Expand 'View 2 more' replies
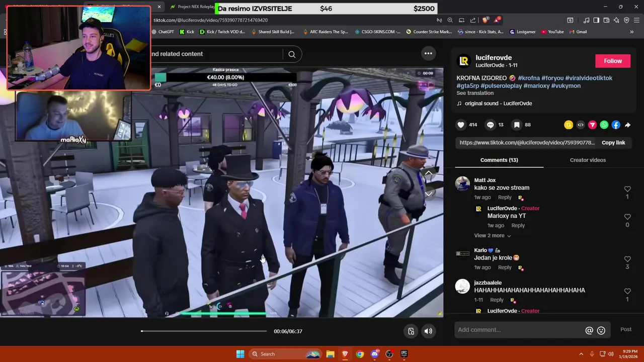This screenshot has width=644, height=362. point(492,235)
